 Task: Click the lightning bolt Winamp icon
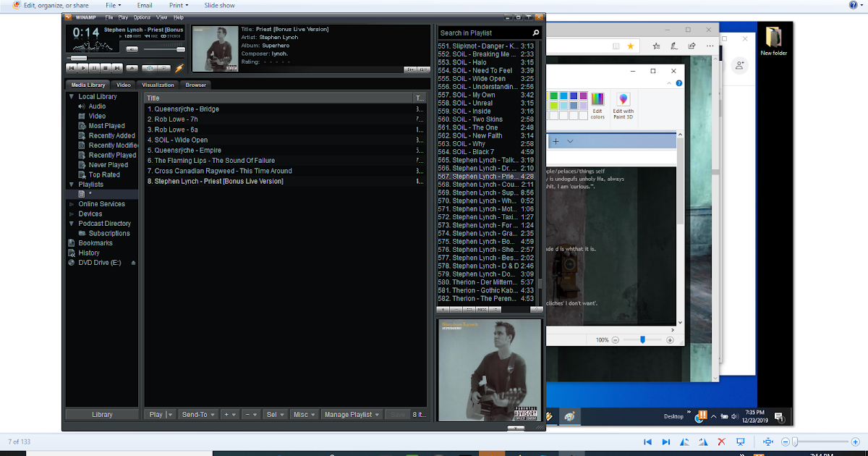(179, 68)
